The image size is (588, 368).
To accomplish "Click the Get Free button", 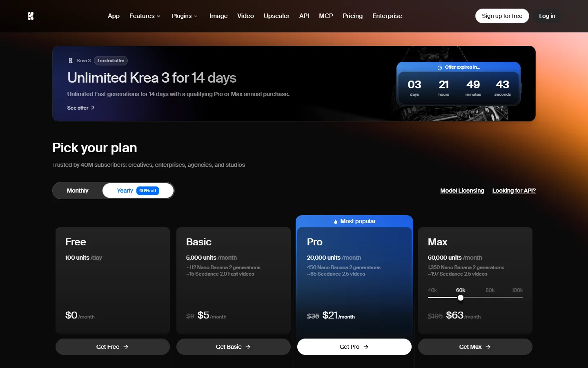I will 113,347.
